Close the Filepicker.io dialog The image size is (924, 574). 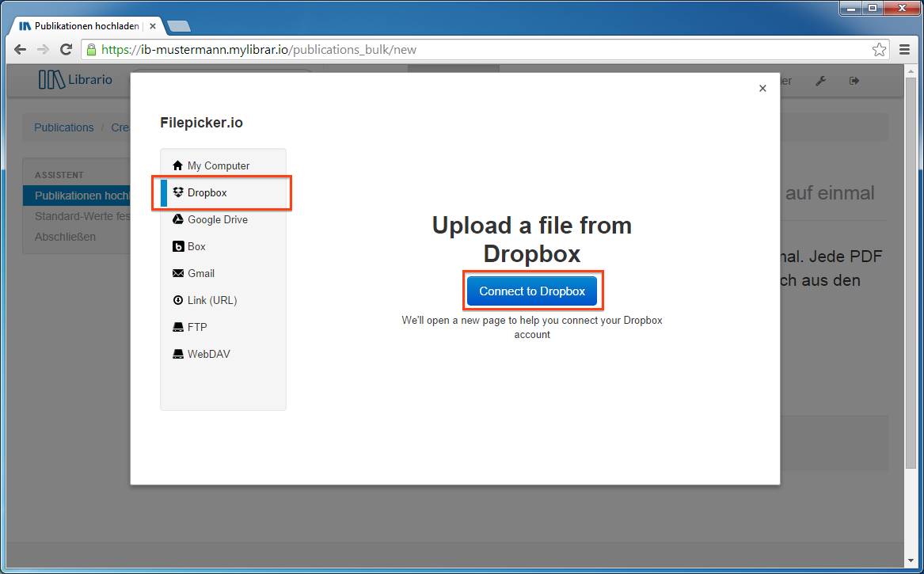[762, 89]
